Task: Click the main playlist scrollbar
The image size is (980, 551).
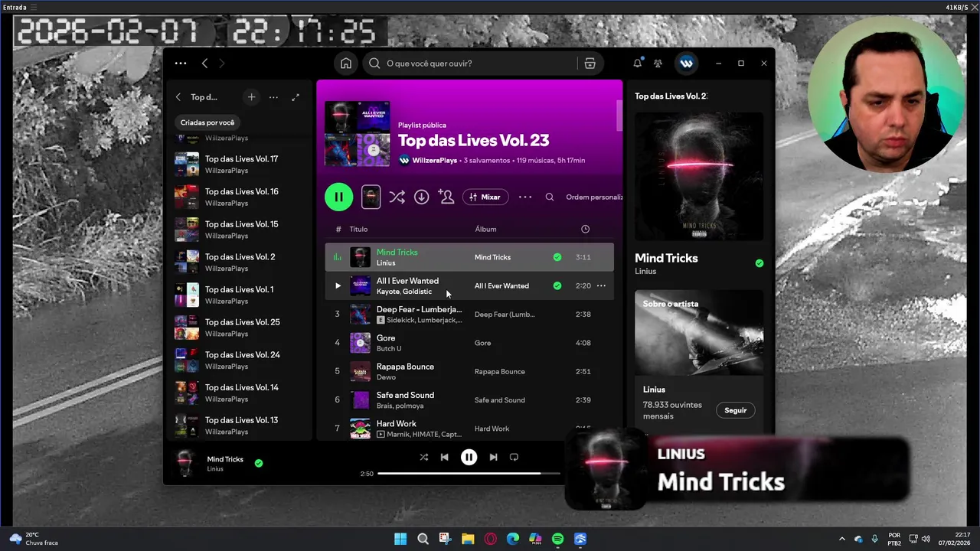Action: [x=619, y=115]
